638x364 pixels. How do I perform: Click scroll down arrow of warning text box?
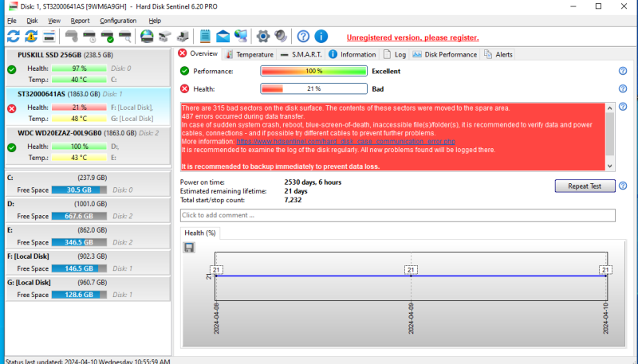(609, 166)
